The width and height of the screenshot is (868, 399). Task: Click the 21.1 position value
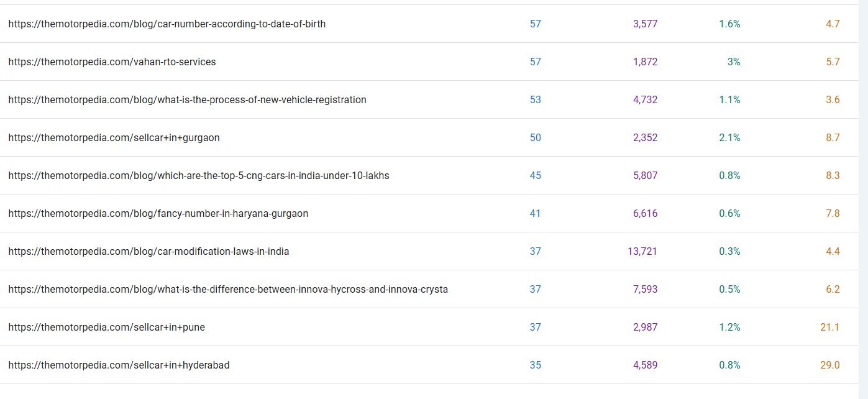(x=829, y=327)
